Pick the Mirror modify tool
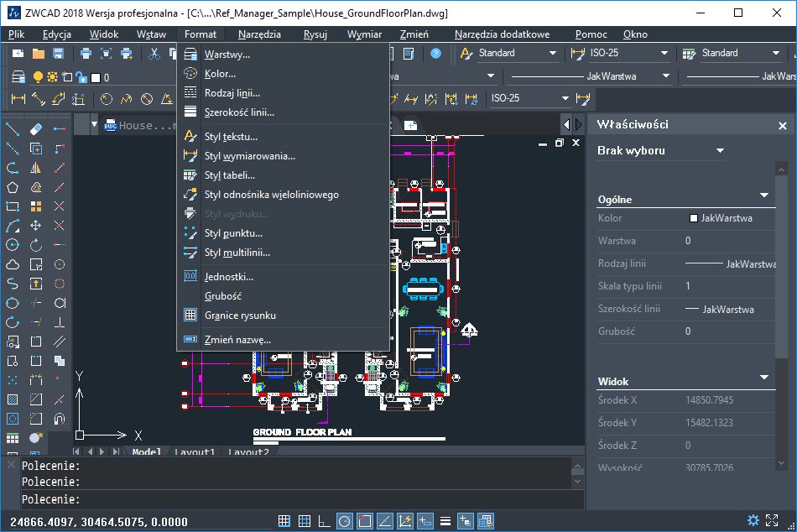 (x=36, y=168)
